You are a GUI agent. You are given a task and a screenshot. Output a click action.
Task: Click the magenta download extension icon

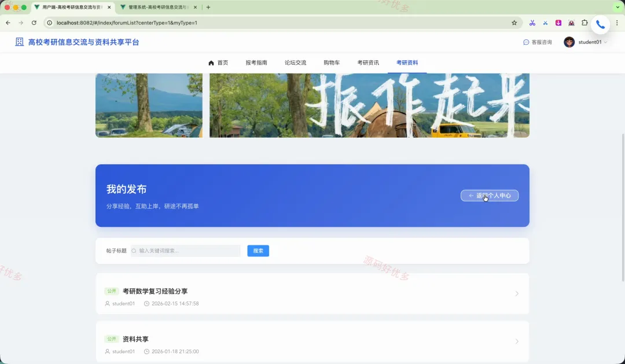coord(558,23)
